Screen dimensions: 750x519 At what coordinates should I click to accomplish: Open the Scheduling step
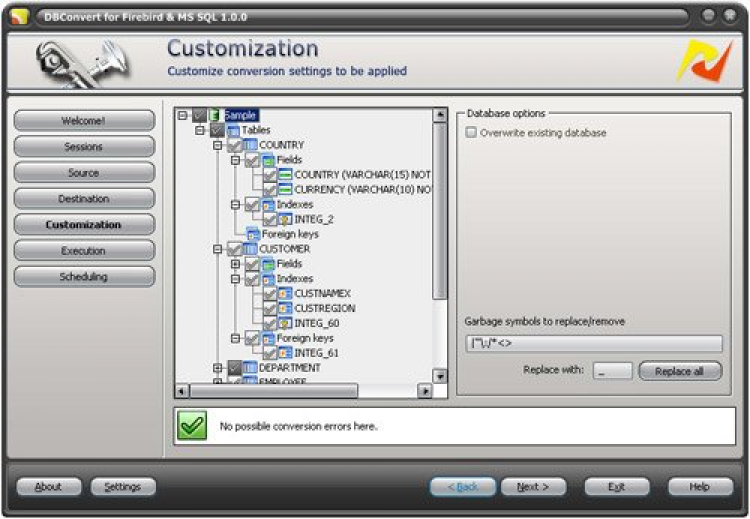84,276
